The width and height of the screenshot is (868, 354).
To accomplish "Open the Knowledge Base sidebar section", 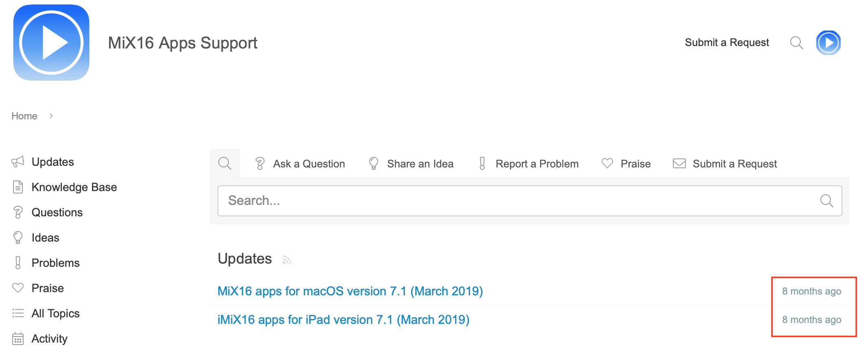I will (74, 187).
